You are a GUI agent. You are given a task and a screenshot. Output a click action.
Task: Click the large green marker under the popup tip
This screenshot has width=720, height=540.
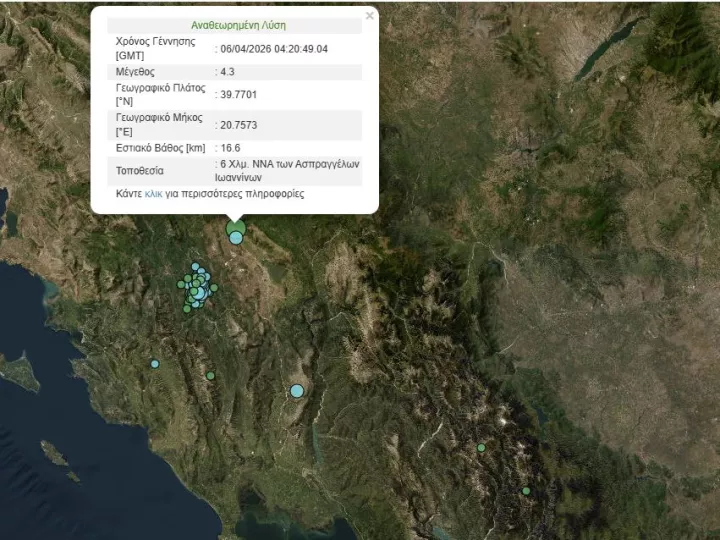(235, 230)
